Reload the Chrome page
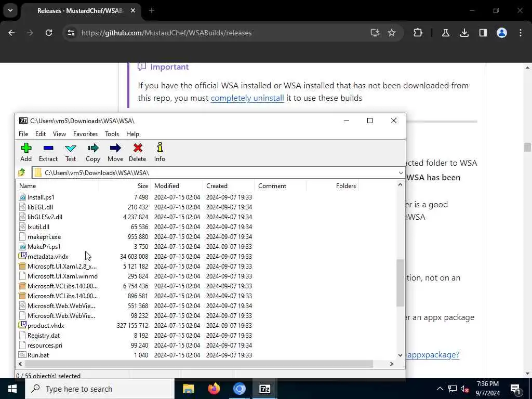 49,33
